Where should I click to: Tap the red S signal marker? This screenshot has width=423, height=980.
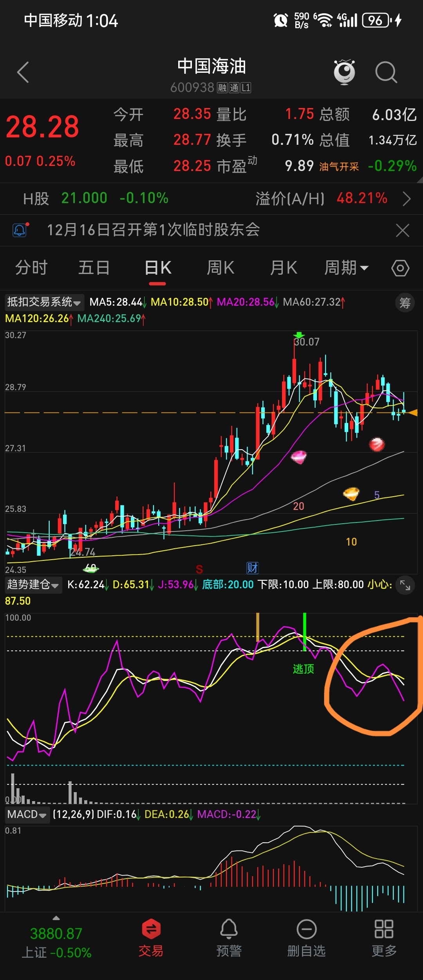tap(199, 569)
